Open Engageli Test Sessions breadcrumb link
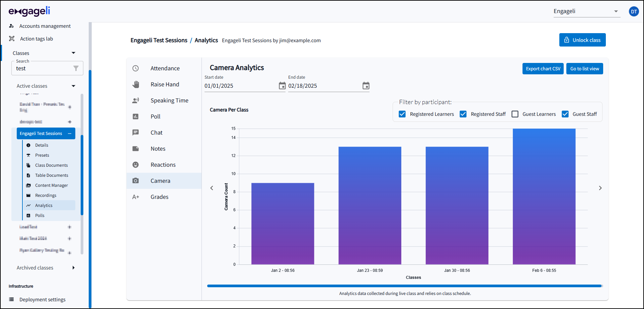The width and height of the screenshot is (644, 309). click(x=159, y=40)
